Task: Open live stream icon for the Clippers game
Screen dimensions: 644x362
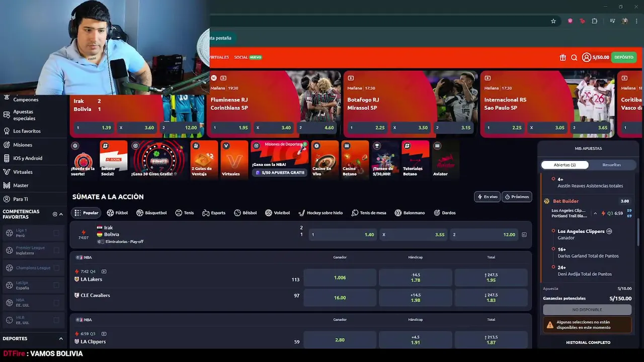Action: click(104, 334)
